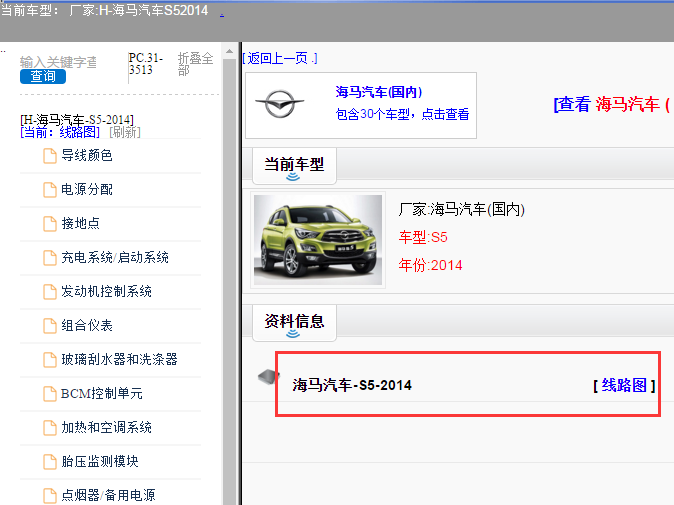Select 玻璃刮水器和洗涤器 in the tree

[x=119, y=359]
